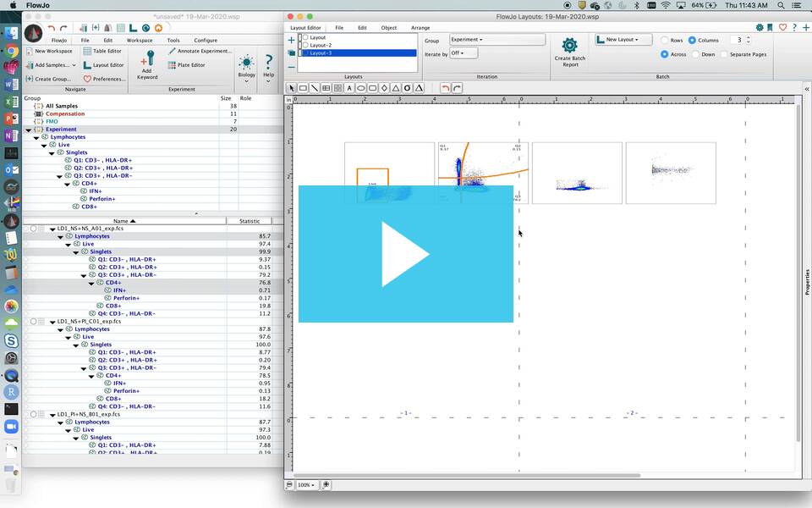Open the Add Samples dropdown arrow
Viewport: 812px width, 508px height.
point(74,65)
